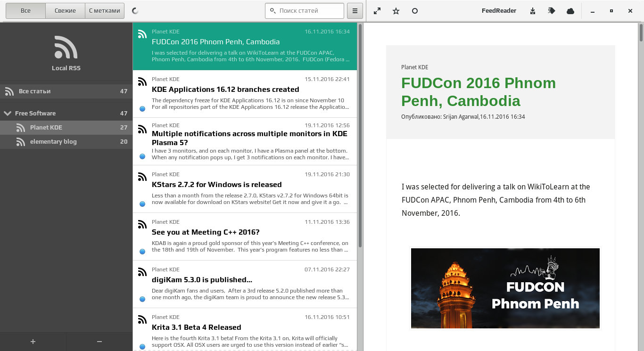Screen dimensions: 644x351
Task: Open the hamburger menu button
Action: click(x=355, y=11)
